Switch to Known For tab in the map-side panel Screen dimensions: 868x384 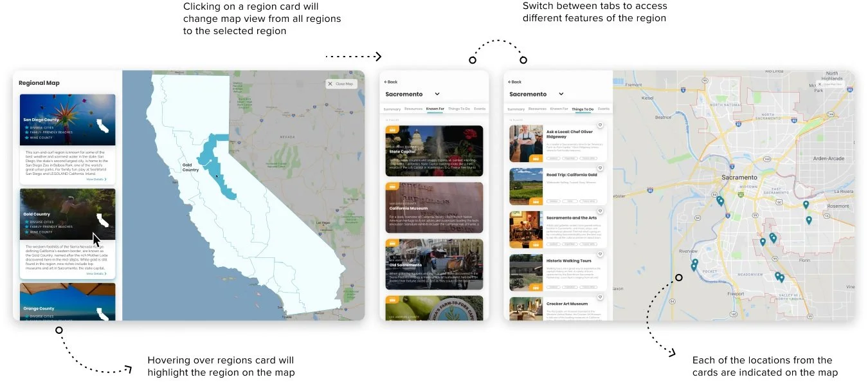click(559, 109)
